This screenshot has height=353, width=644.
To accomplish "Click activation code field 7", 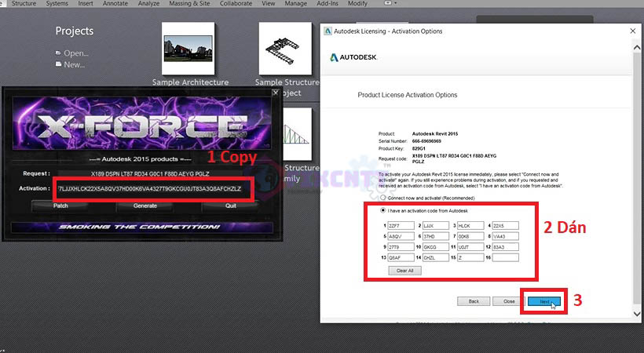I will (470, 236).
